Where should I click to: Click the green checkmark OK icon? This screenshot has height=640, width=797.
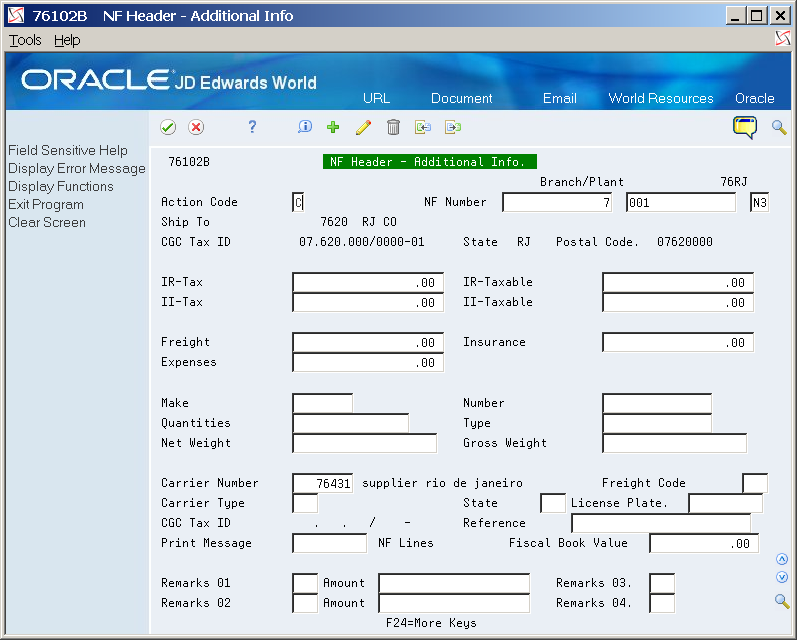(x=168, y=127)
